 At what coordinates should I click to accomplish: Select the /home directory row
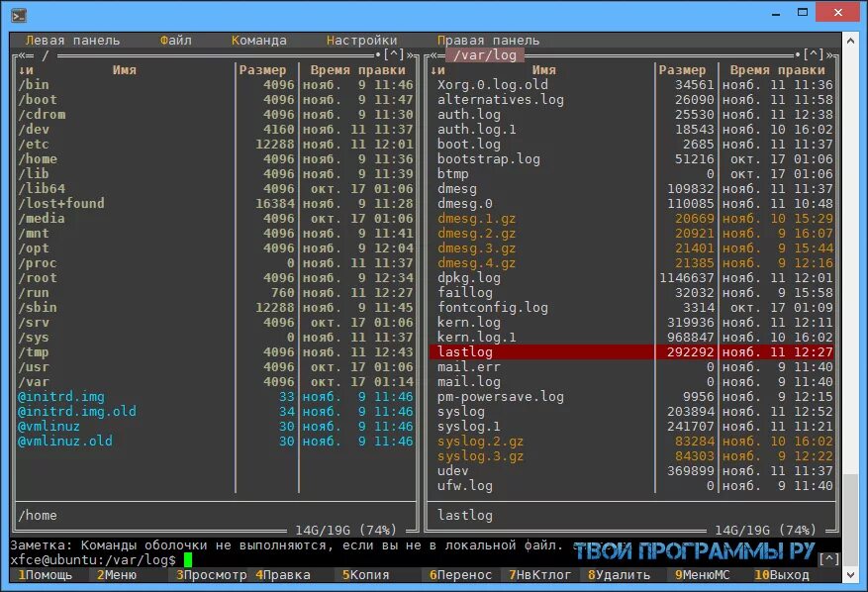coord(216,159)
